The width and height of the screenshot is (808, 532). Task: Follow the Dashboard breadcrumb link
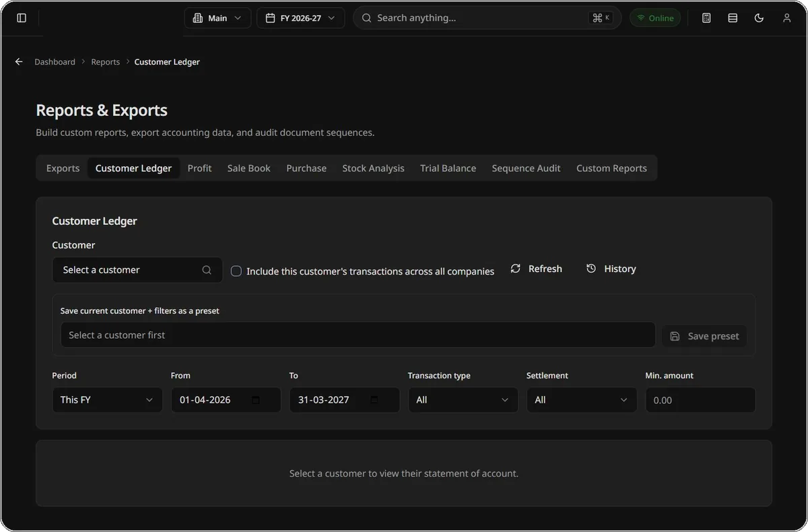point(55,62)
